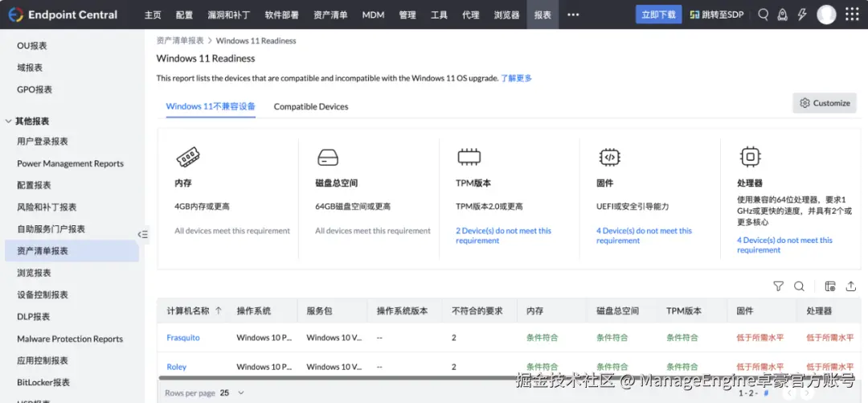Open the 配置 menu
The height and width of the screenshot is (403, 868).
pos(184,15)
